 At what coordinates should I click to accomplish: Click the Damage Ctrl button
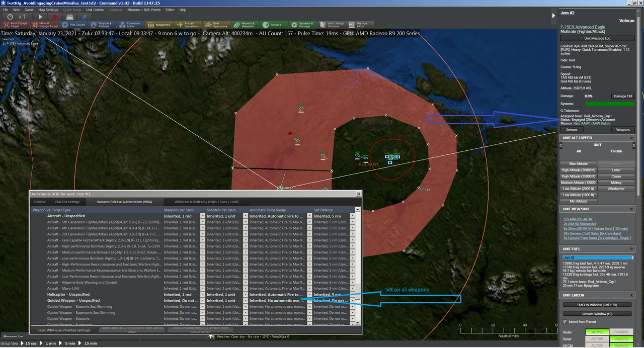pos(622,96)
